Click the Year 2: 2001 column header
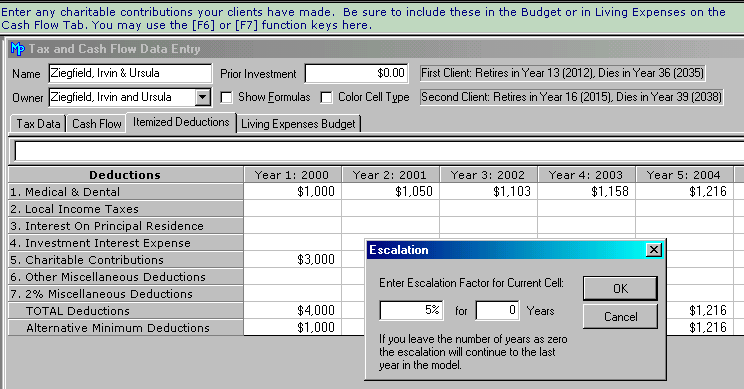Viewport: 744px width, 389px height. pyautogui.click(x=390, y=175)
